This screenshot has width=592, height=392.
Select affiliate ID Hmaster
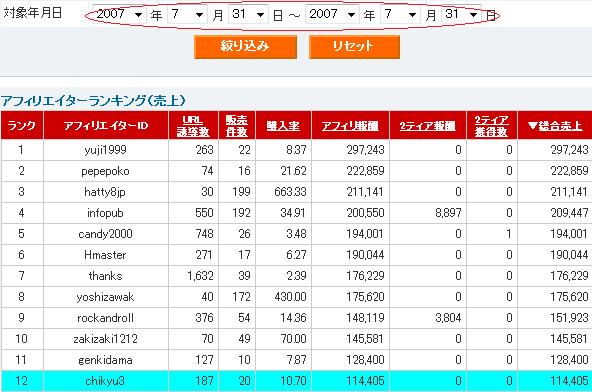pos(105,255)
